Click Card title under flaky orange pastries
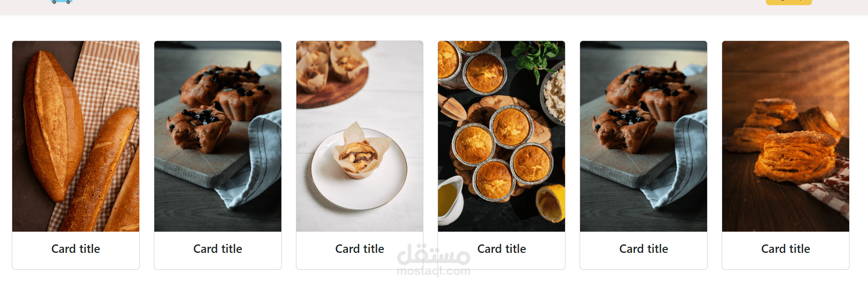Image resolution: width=868 pixels, height=283 pixels. (x=786, y=249)
